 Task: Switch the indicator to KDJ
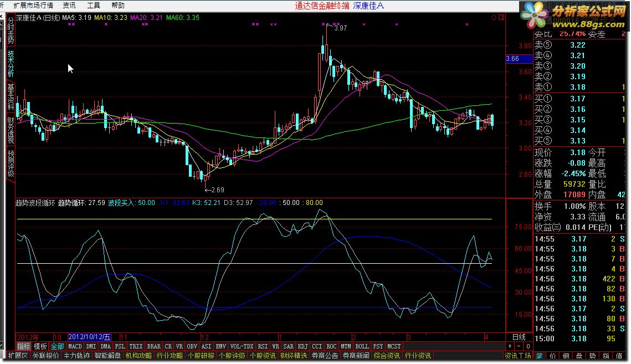tap(303, 346)
